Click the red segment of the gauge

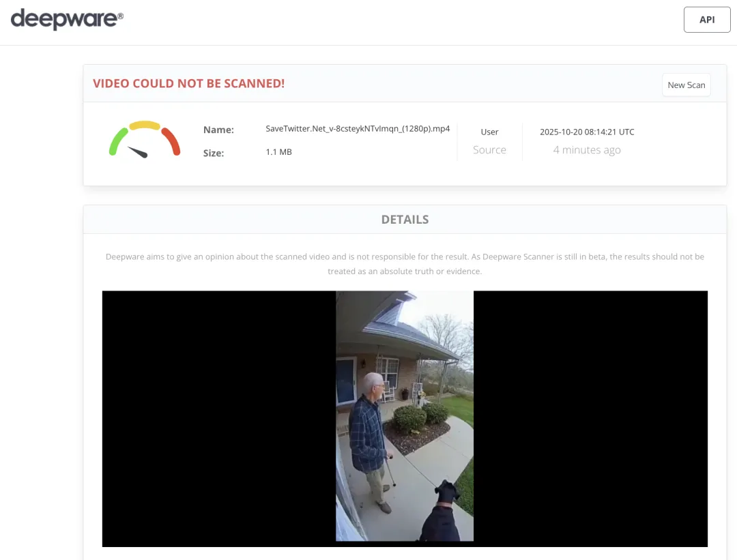pos(172,140)
